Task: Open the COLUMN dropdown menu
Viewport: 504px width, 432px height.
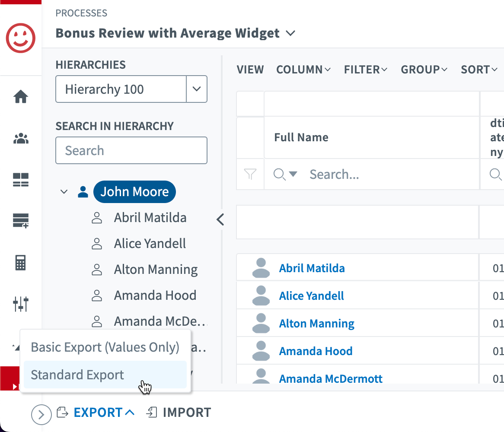Action: [x=303, y=70]
